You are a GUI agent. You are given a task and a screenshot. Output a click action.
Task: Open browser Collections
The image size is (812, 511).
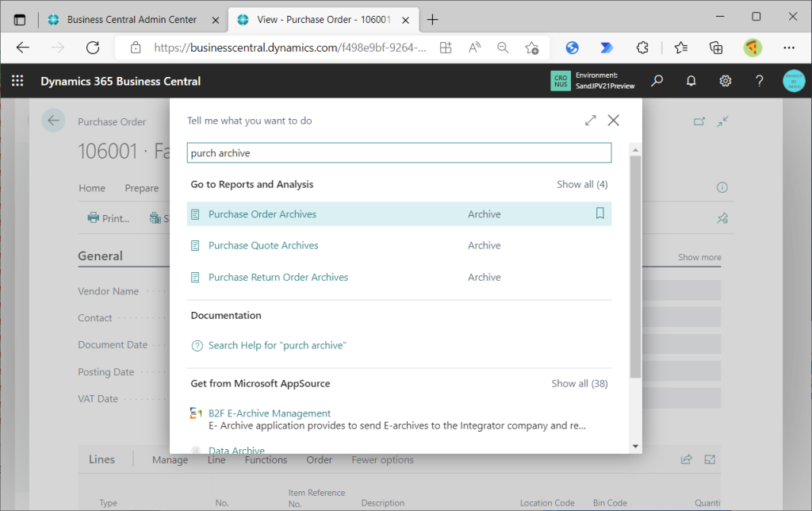pos(716,48)
